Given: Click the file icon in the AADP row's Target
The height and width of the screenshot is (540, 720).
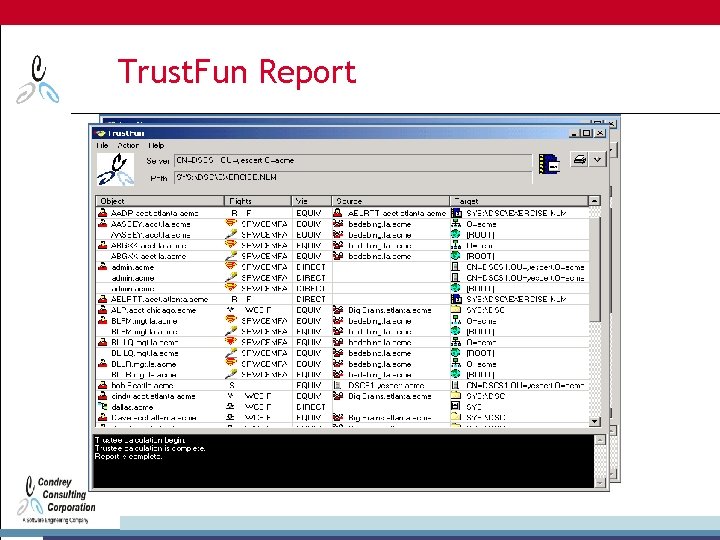Looking at the screenshot, I should [456, 213].
